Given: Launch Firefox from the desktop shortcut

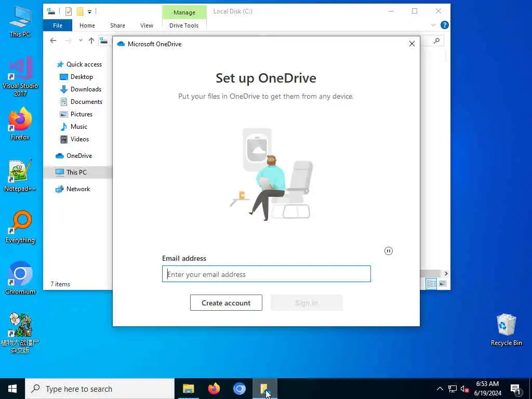Looking at the screenshot, I should click(x=20, y=124).
